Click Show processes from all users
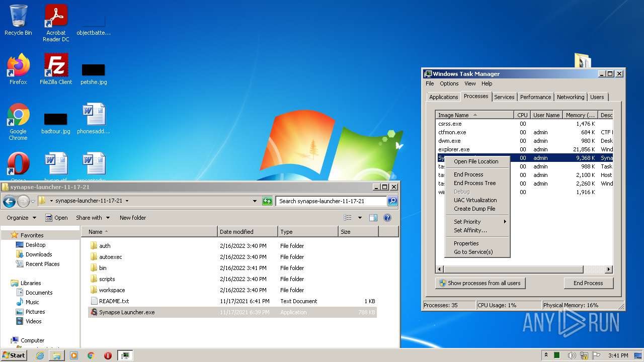 tap(480, 283)
